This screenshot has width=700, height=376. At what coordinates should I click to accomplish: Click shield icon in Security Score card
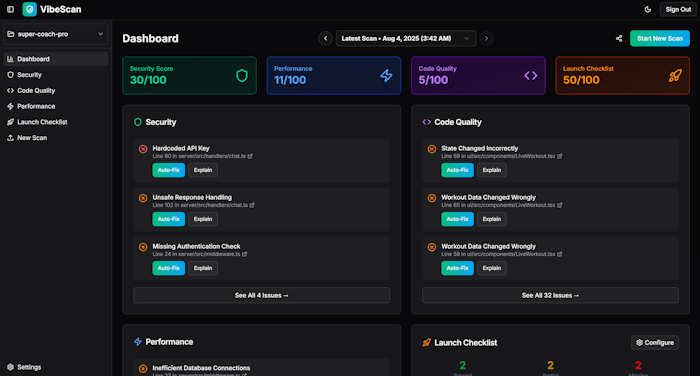[x=242, y=75]
